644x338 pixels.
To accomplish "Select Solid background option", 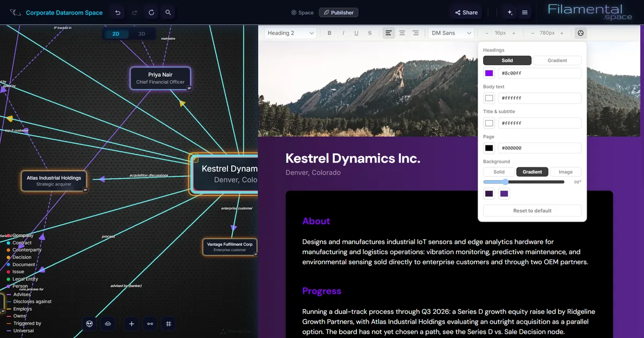I will 499,172.
